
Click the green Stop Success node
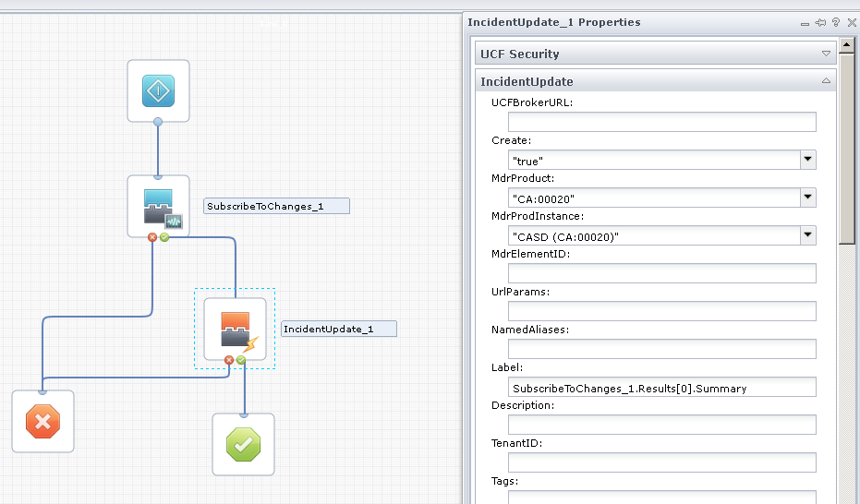(243, 444)
